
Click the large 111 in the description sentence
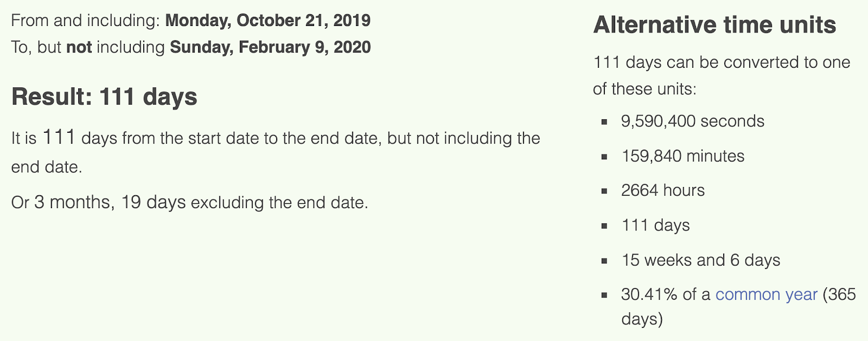coord(59,137)
